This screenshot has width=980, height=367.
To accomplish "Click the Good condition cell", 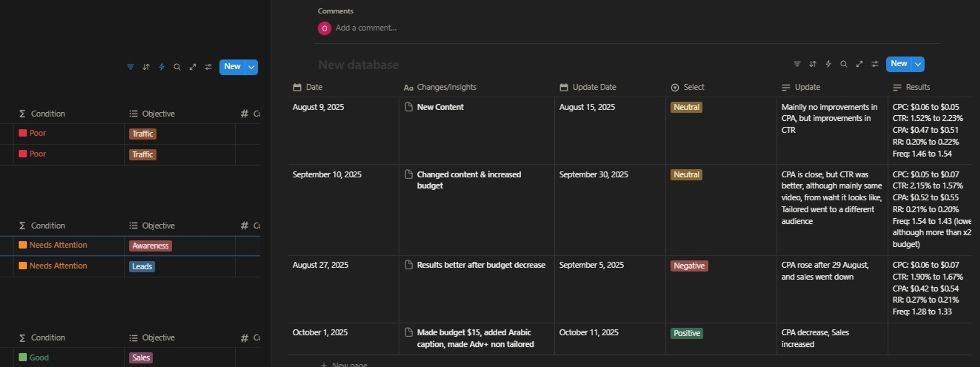I will [x=69, y=357].
